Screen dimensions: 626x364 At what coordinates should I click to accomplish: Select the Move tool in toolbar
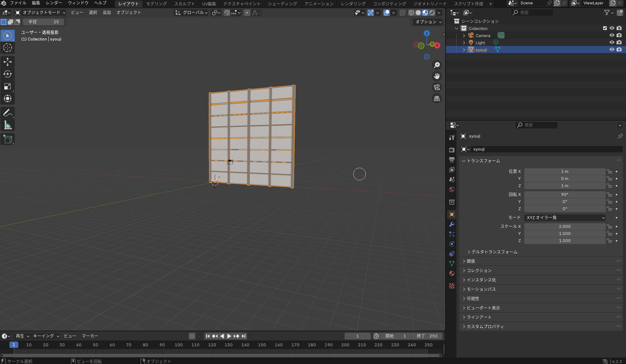click(7, 62)
